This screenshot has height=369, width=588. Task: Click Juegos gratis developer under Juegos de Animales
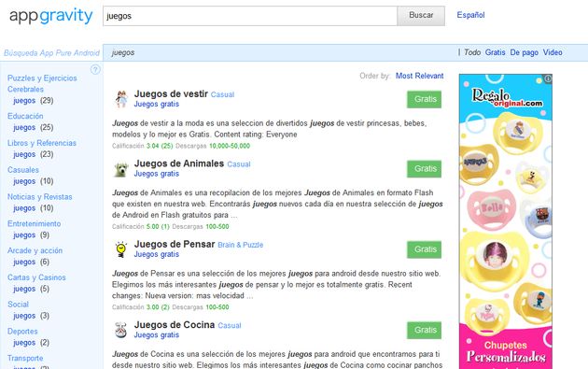tap(157, 174)
